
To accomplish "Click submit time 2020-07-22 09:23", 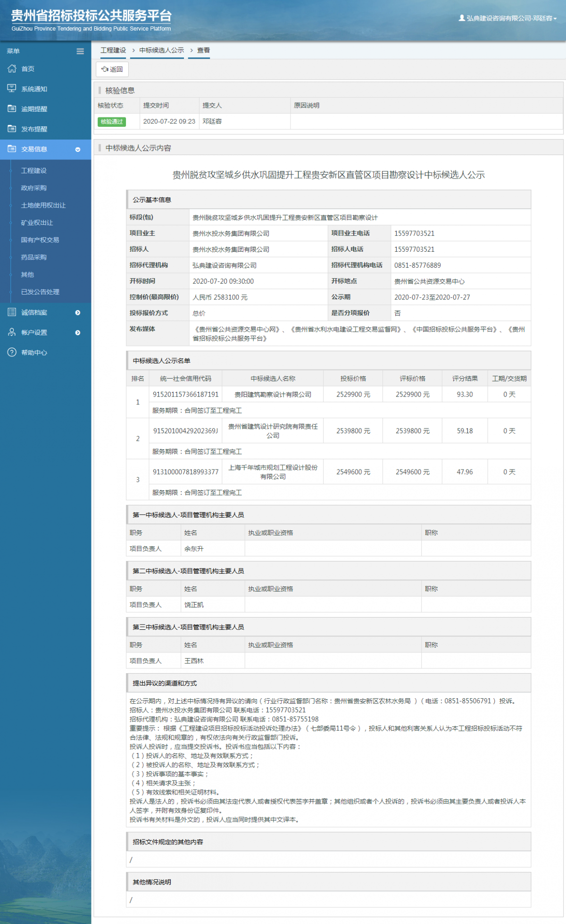I will tap(169, 122).
